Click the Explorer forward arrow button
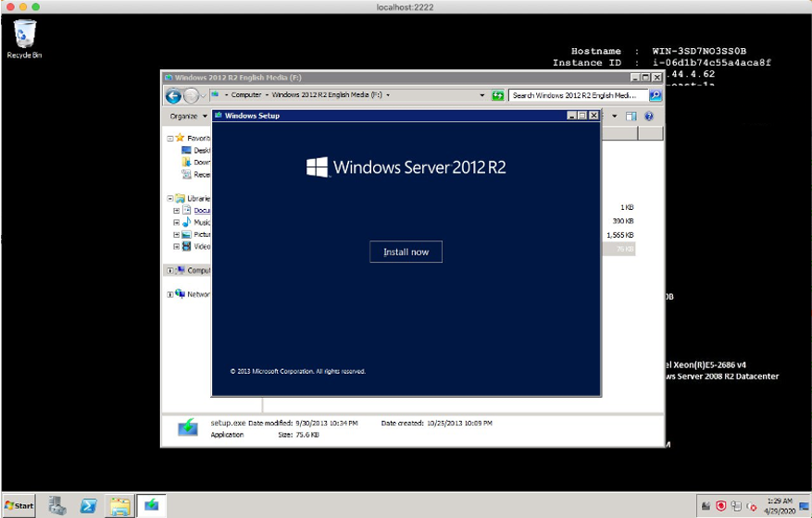The height and width of the screenshot is (518, 812). click(191, 95)
